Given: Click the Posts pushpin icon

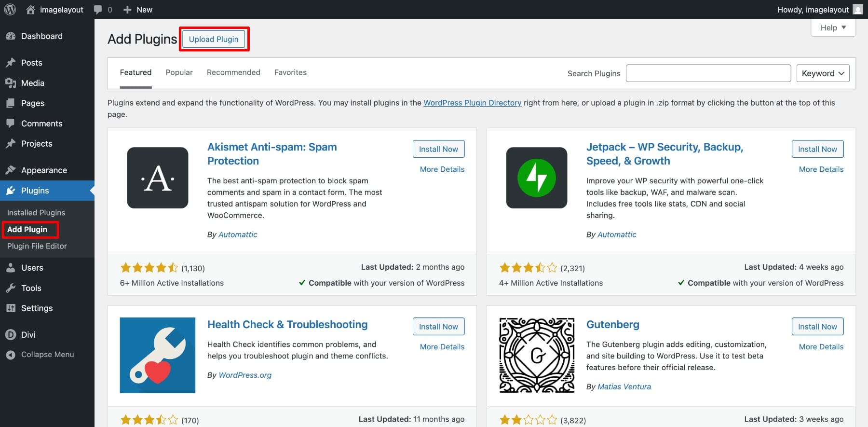Looking at the screenshot, I should [11, 63].
